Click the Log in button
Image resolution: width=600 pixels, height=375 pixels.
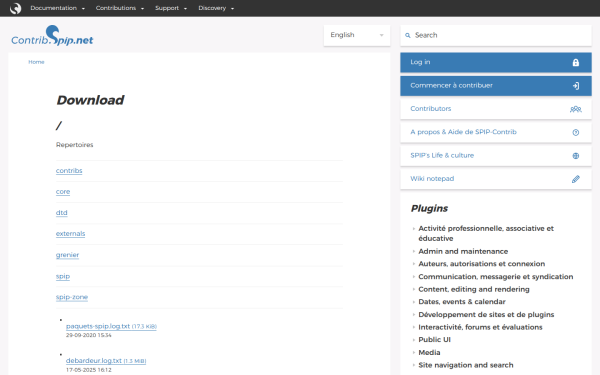[496, 62]
